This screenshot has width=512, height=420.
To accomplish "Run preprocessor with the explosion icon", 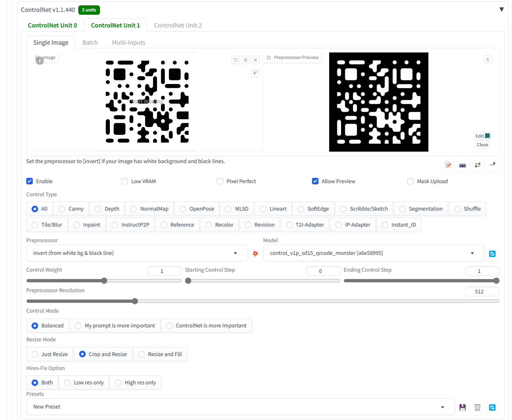I will tap(255, 254).
